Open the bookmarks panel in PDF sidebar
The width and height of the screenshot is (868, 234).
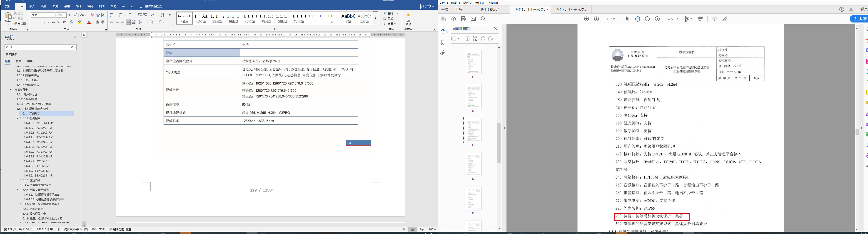(x=443, y=42)
